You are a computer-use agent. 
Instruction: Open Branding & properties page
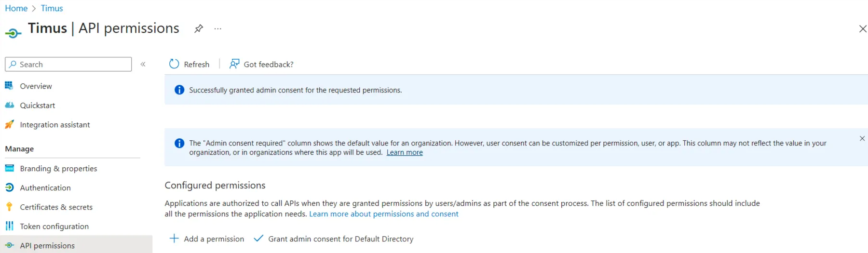tap(58, 168)
